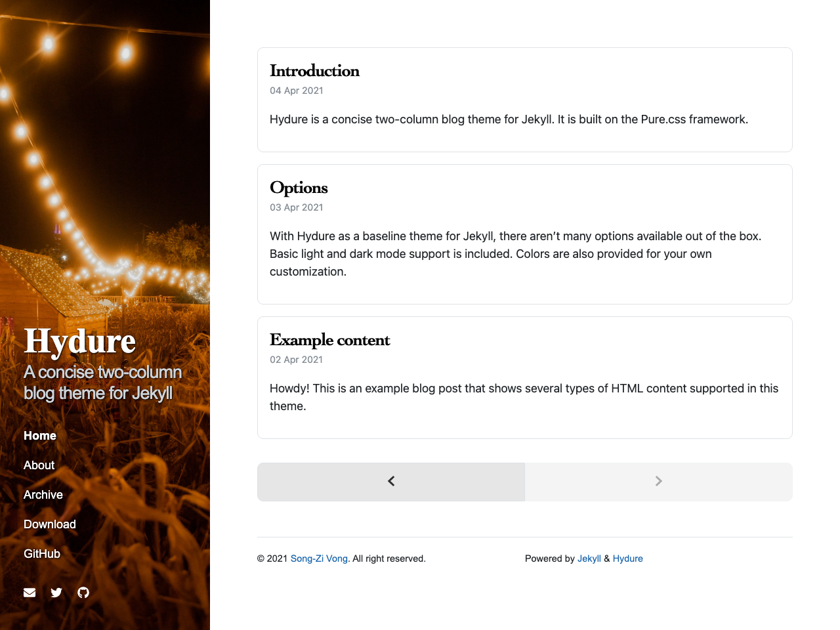Go to the previous page with the left chevron
The width and height of the screenshot is (840, 630).
pos(390,481)
